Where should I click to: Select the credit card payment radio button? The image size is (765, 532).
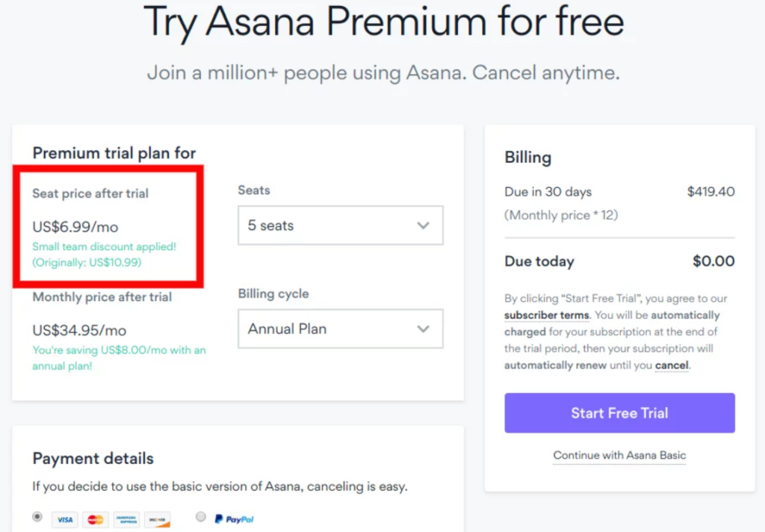[x=37, y=516]
